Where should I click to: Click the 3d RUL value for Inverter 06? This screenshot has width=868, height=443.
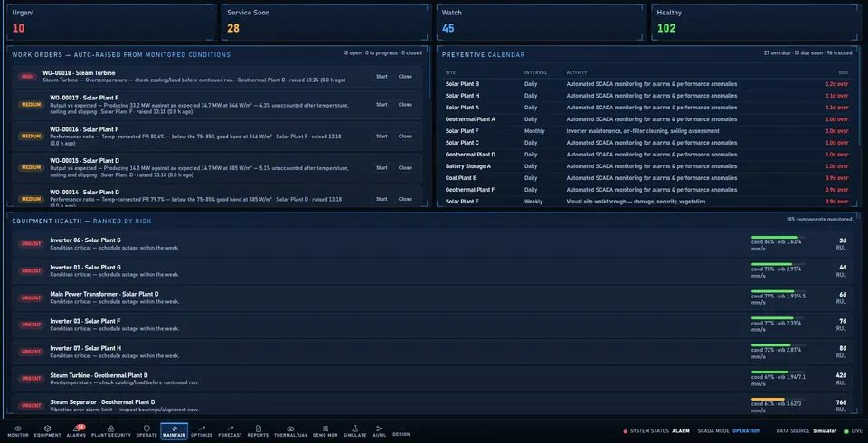843,240
